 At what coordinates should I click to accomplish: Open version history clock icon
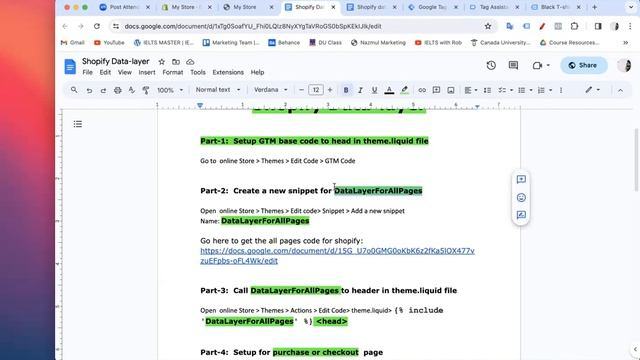point(491,65)
